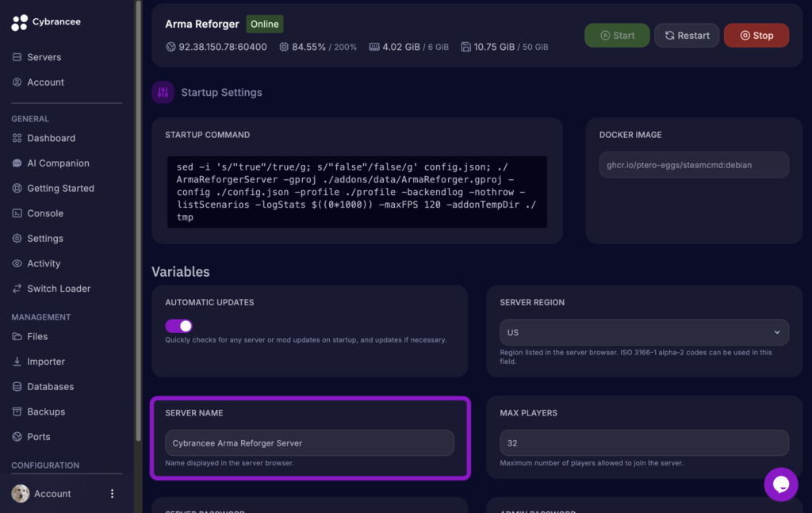Viewport: 812px width, 513px height.
Task: Expand the Server Region dropdown
Action: click(644, 332)
